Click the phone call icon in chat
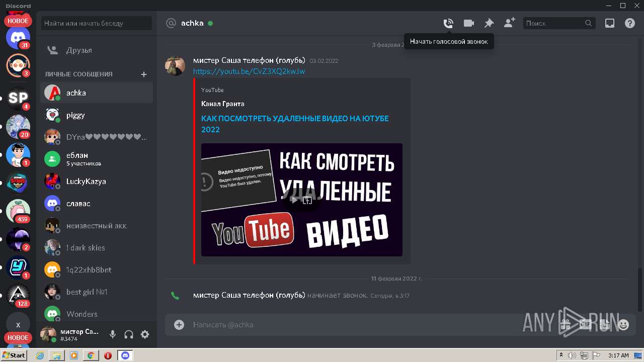This screenshot has width=644, height=362. tap(175, 296)
